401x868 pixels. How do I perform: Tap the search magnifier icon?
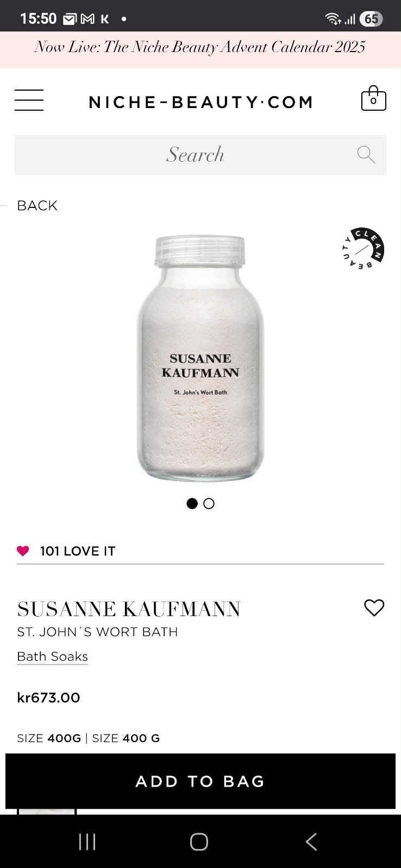coord(366,155)
